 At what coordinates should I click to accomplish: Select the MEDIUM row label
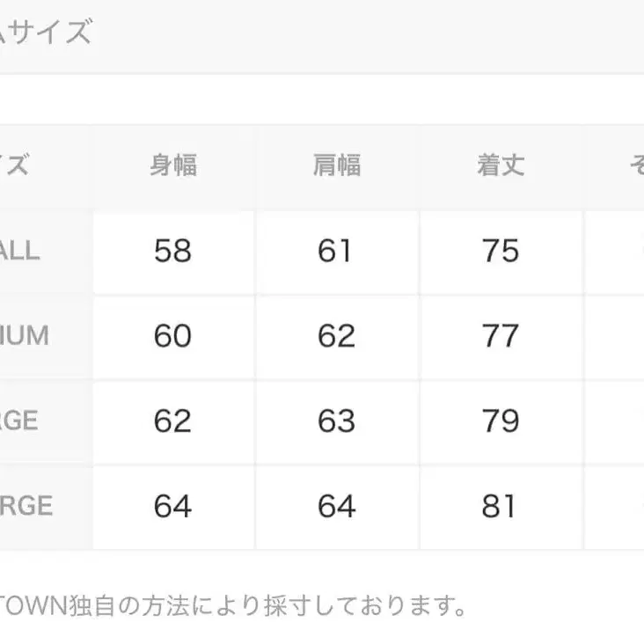(x=25, y=336)
